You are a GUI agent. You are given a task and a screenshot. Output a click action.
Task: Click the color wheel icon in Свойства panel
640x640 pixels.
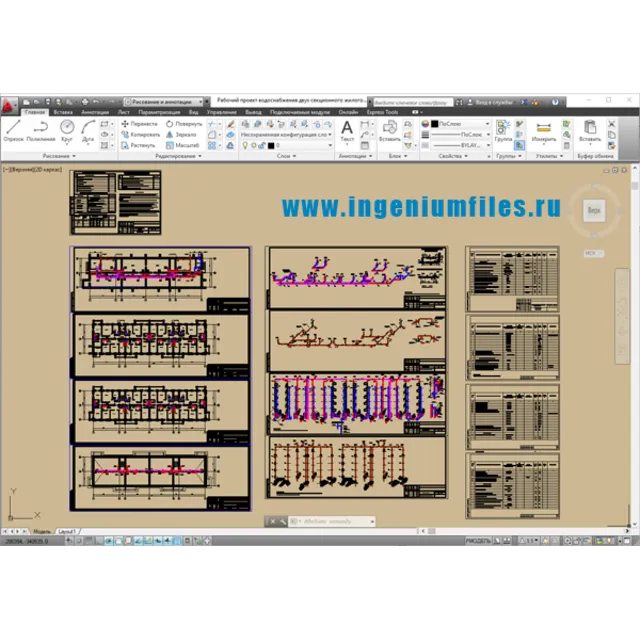coord(425,124)
